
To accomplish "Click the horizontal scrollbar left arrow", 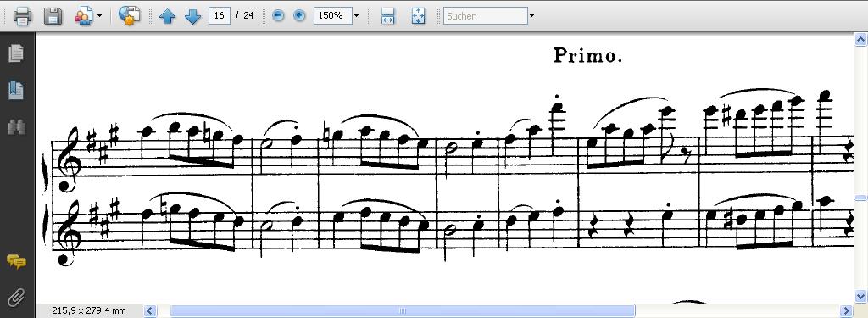I will [150, 311].
